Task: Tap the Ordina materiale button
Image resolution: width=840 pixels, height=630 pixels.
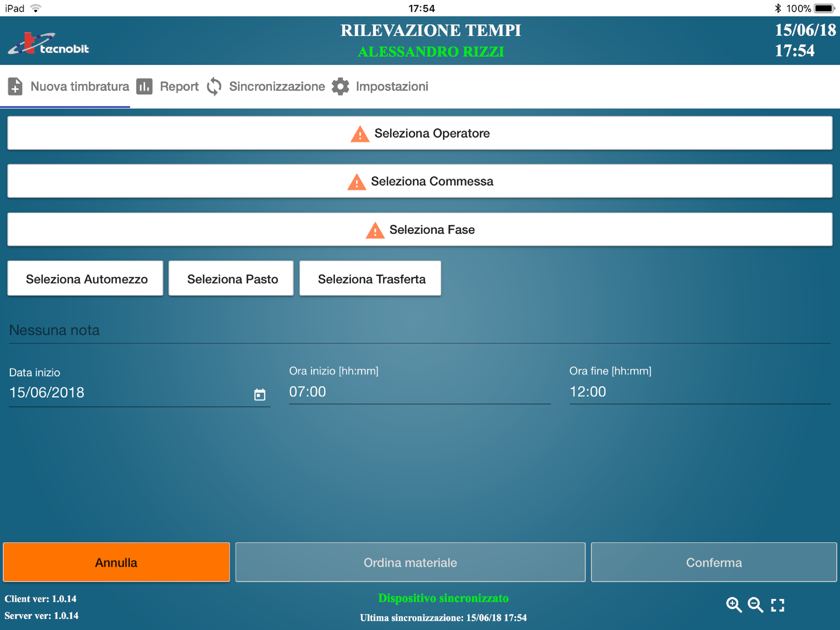Action: point(410,562)
